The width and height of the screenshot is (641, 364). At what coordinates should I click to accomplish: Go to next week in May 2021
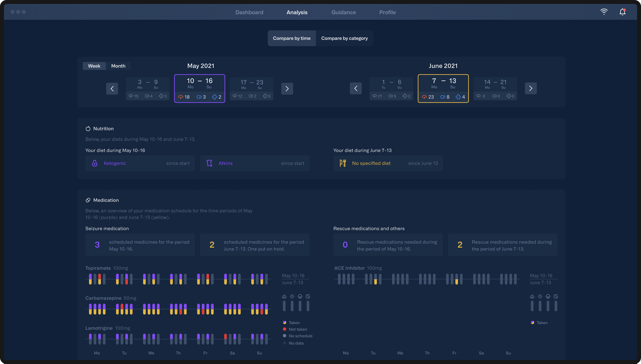tap(287, 89)
